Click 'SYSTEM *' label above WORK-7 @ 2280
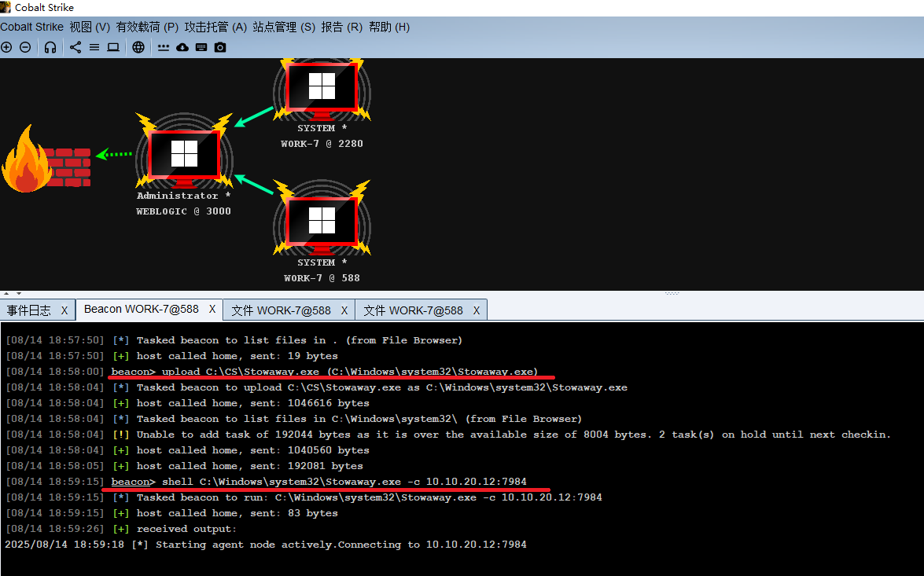The width and height of the screenshot is (924, 576). pos(322,128)
